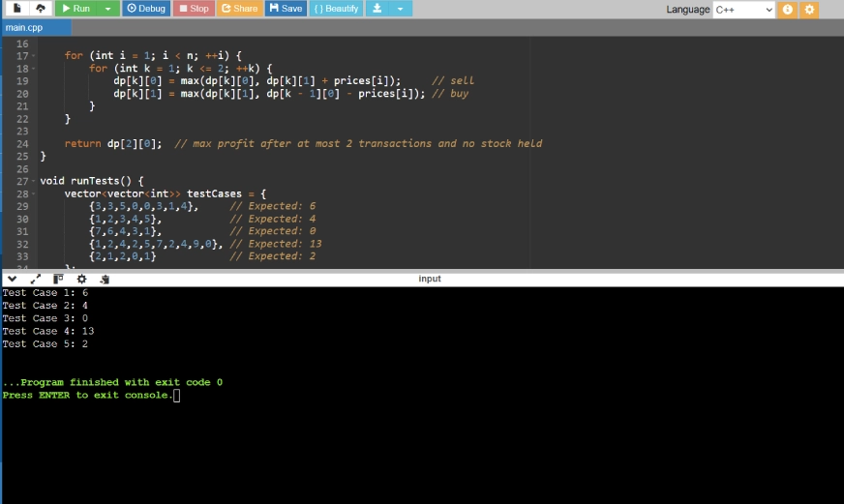Click 'Test Case 3: 0' output

(45, 318)
